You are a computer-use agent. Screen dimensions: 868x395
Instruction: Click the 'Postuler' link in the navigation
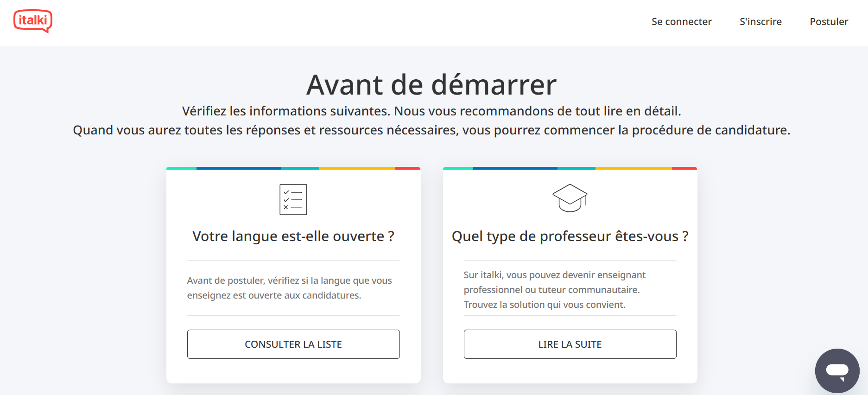pyautogui.click(x=829, y=21)
